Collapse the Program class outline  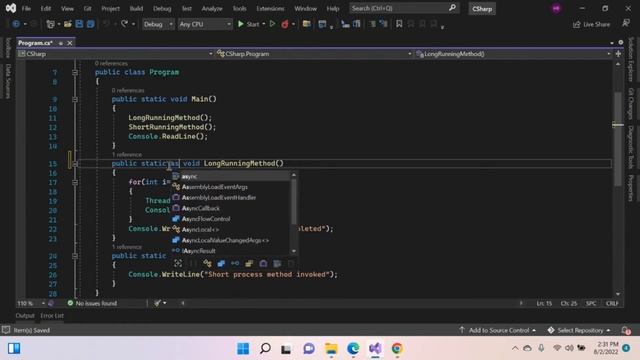[75, 72]
